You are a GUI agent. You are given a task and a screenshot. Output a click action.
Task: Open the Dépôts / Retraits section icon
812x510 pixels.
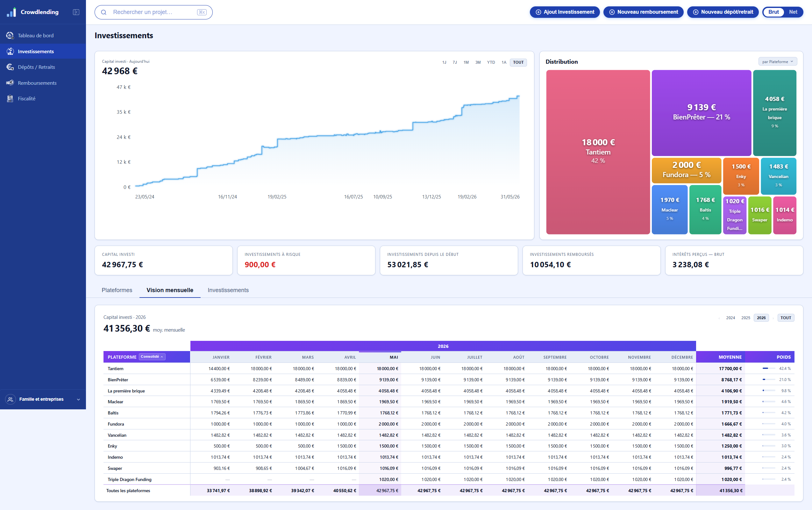(10, 67)
